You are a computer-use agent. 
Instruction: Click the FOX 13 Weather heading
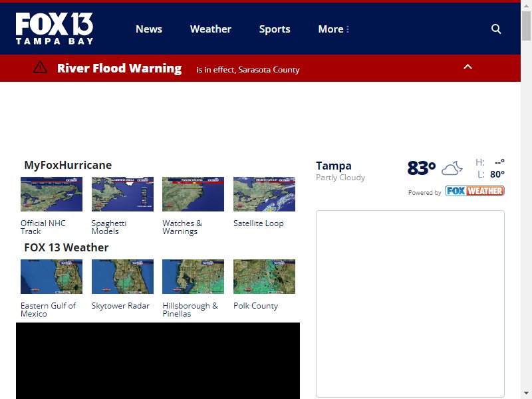coord(66,247)
